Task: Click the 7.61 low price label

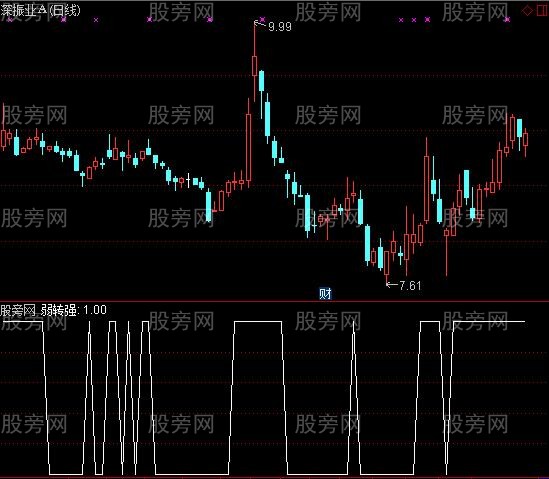Action: point(410,285)
